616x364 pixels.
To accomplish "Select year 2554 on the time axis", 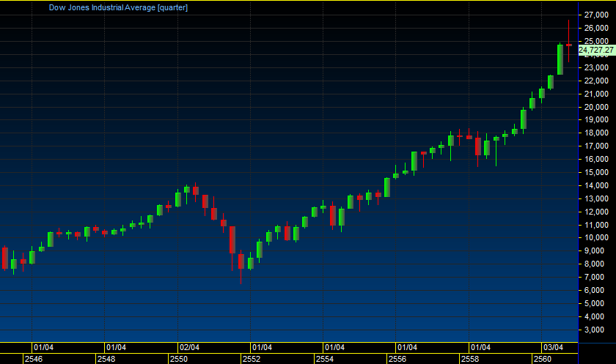I will click(325, 359).
